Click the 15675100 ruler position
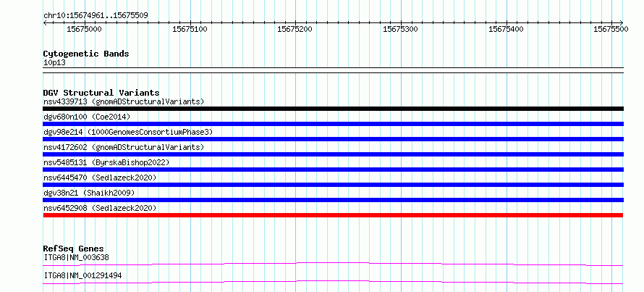The height and width of the screenshot is (292, 644). click(x=190, y=29)
